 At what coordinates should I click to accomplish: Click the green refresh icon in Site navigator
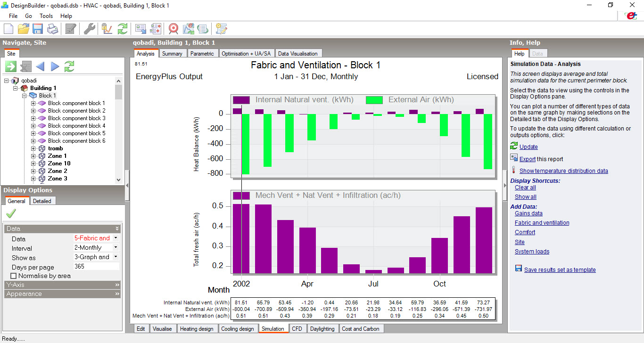click(69, 66)
